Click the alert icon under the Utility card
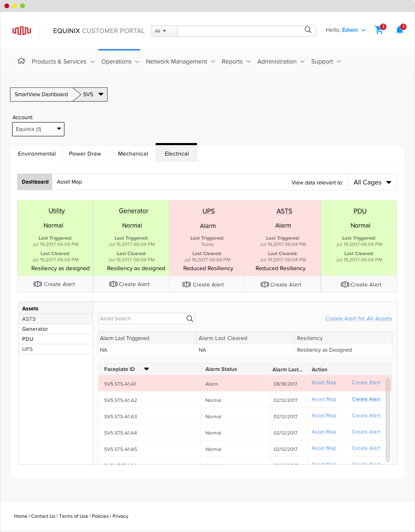Viewport: 415px width, 532px height. pos(38,284)
